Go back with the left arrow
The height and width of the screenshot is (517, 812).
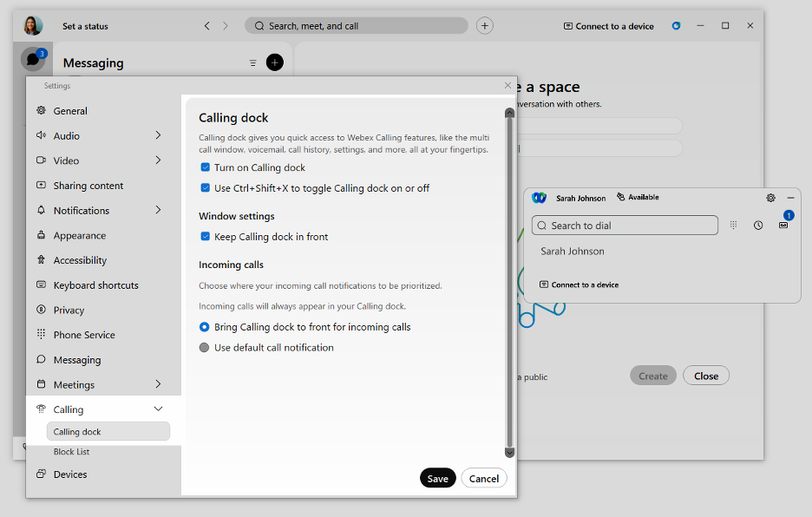206,26
